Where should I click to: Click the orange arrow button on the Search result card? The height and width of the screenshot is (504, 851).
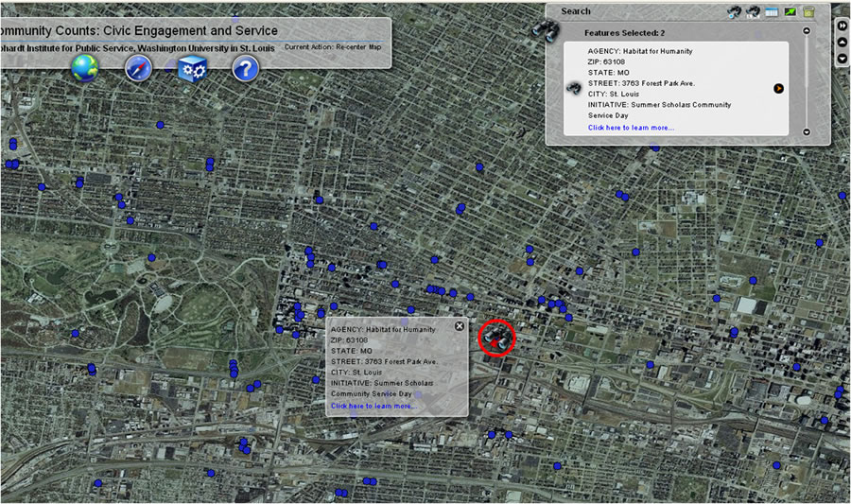tap(778, 89)
